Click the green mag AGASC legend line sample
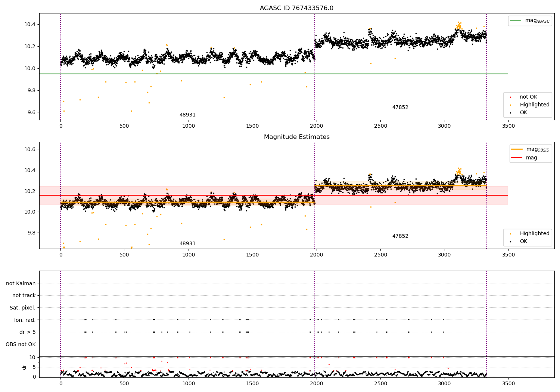This screenshot has height=392, width=560. tap(516, 21)
